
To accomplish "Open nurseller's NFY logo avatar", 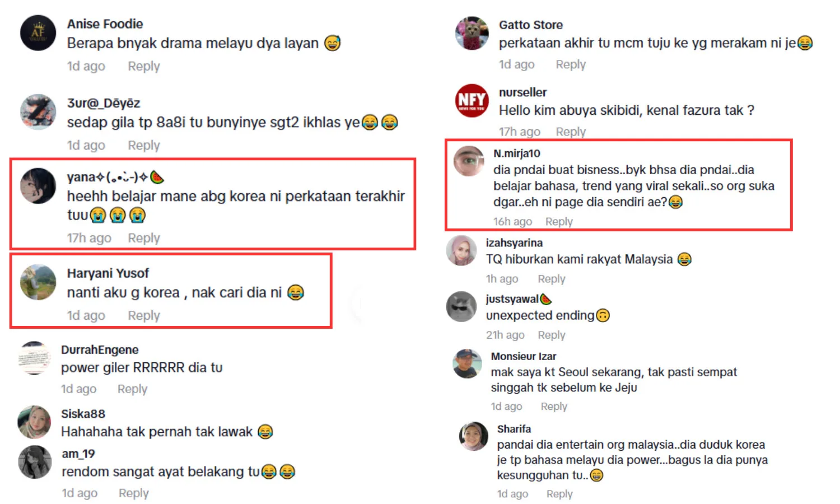I will tap(472, 101).
